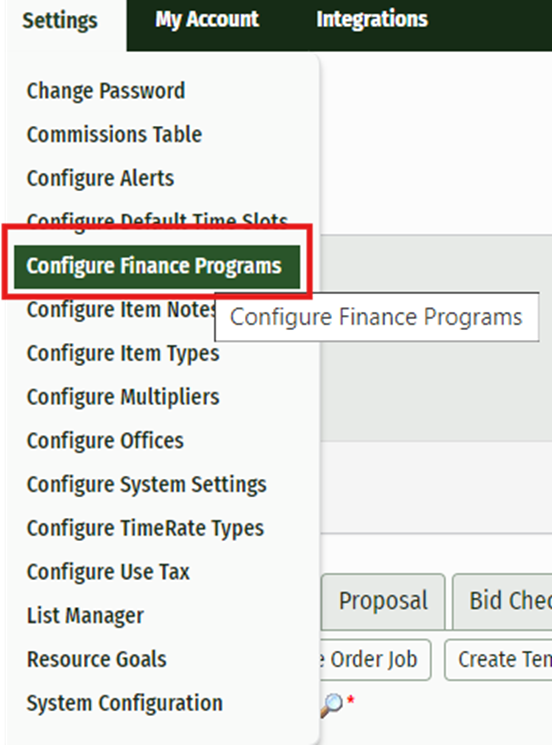This screenshot has width=552, height=745.
Task: Choose Configure Offices
Action: pos(105,441)
